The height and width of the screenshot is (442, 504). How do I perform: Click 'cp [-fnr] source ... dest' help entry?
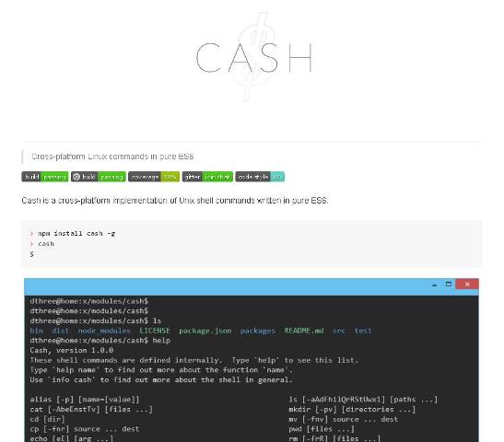(85, 429)
